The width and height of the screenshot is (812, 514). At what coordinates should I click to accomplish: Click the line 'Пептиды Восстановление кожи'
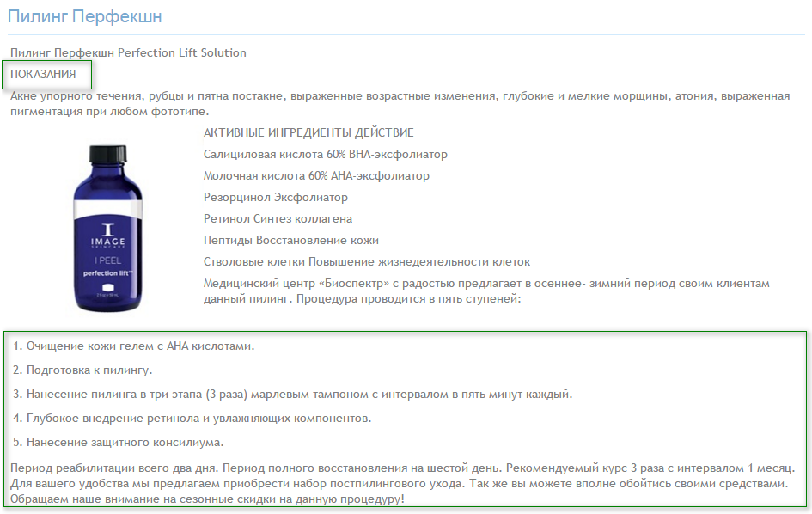pos(291,241)
